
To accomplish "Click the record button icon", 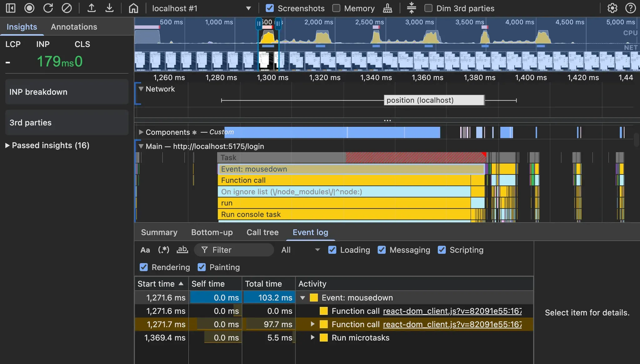I will point(29,8).
